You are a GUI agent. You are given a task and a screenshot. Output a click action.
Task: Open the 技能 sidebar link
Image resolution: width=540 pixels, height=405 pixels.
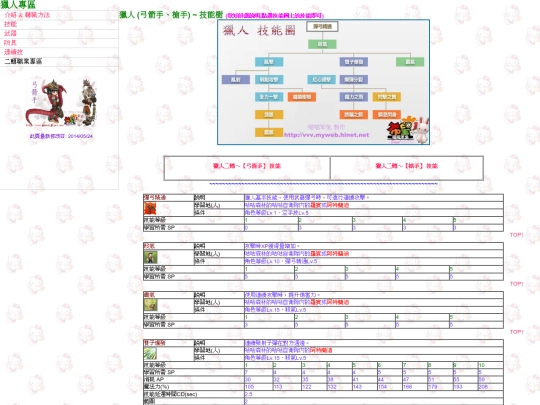(10, 24)
